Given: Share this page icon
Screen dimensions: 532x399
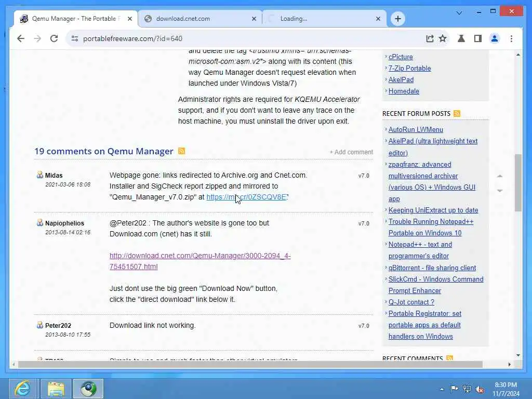Looking at the screenshot, I should coord(430,38).
